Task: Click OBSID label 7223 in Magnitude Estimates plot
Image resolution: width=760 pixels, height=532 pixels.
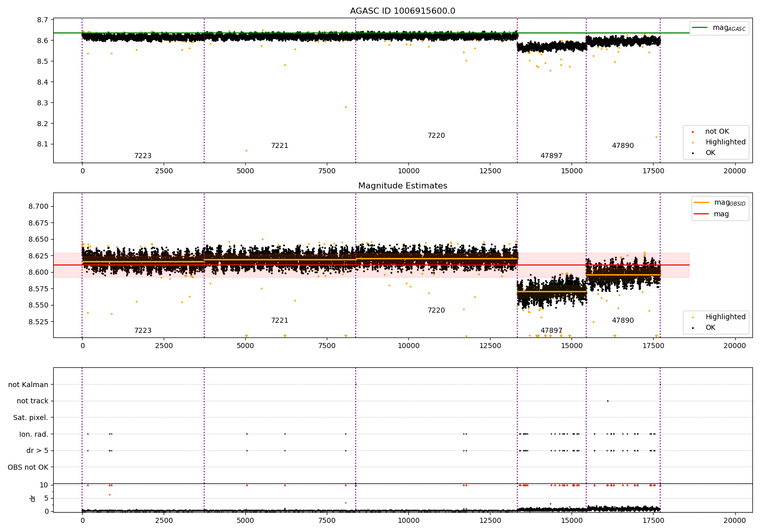Action: click(143, 331)
